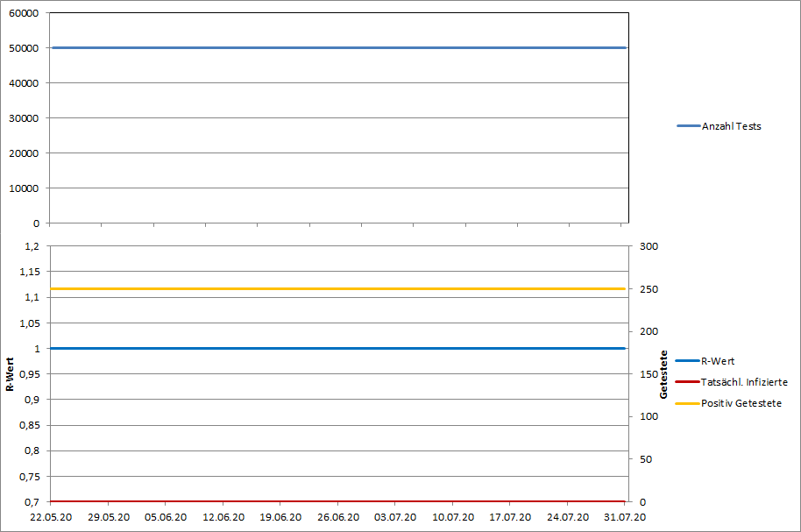This screenshot has width=801, height=532.
Task: Click the Anzahl Tests legend label
Action: 731,126
